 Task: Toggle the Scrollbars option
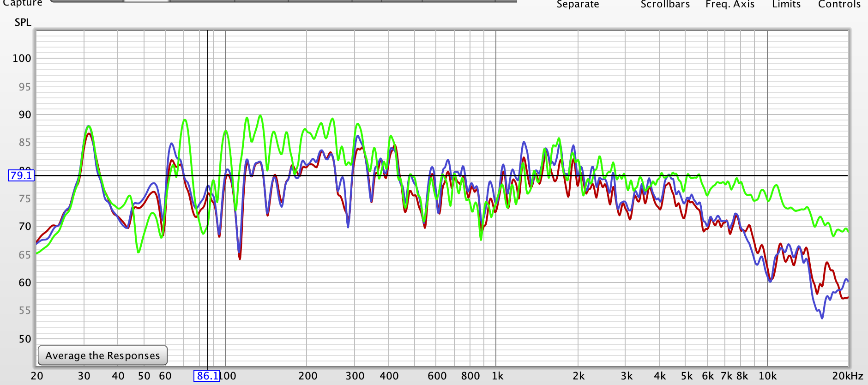pos(665,4)
